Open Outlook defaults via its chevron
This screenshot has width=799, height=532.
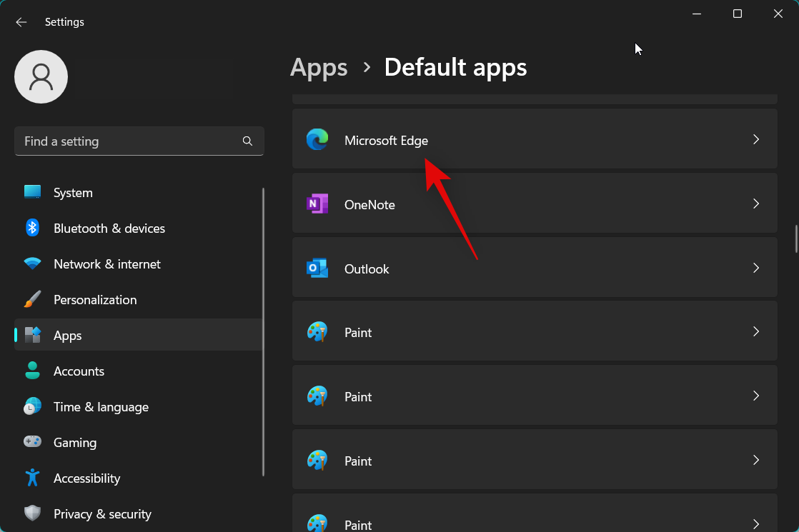(755, 268)
